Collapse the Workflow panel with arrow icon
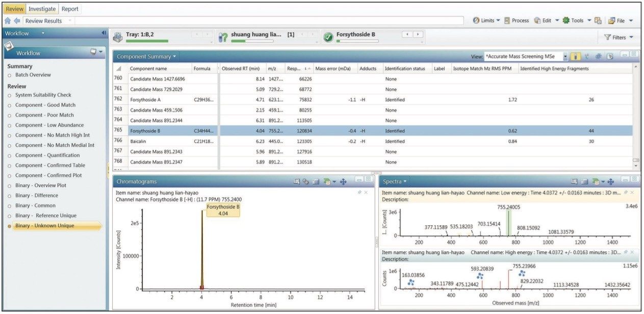644x314 pixels. click(x=104, y=33)
